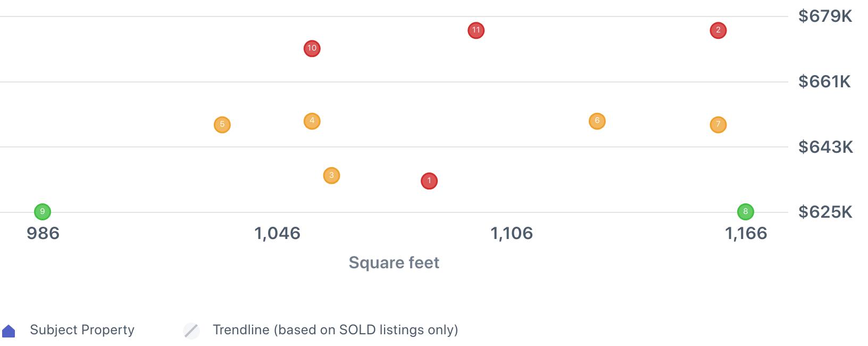The width and height of the screenshot is (868, 346).
Task: Click orange data point number 4
Action: click(312, 121)
